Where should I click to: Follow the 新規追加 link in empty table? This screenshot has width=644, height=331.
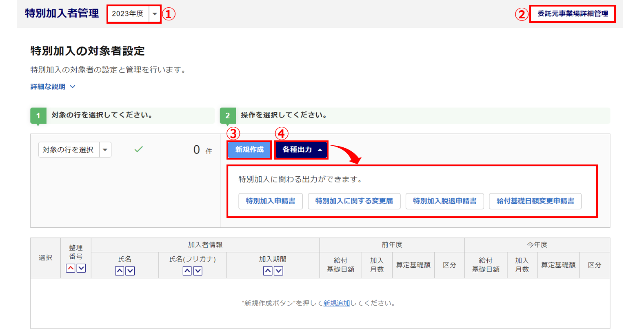pos(336,303)
